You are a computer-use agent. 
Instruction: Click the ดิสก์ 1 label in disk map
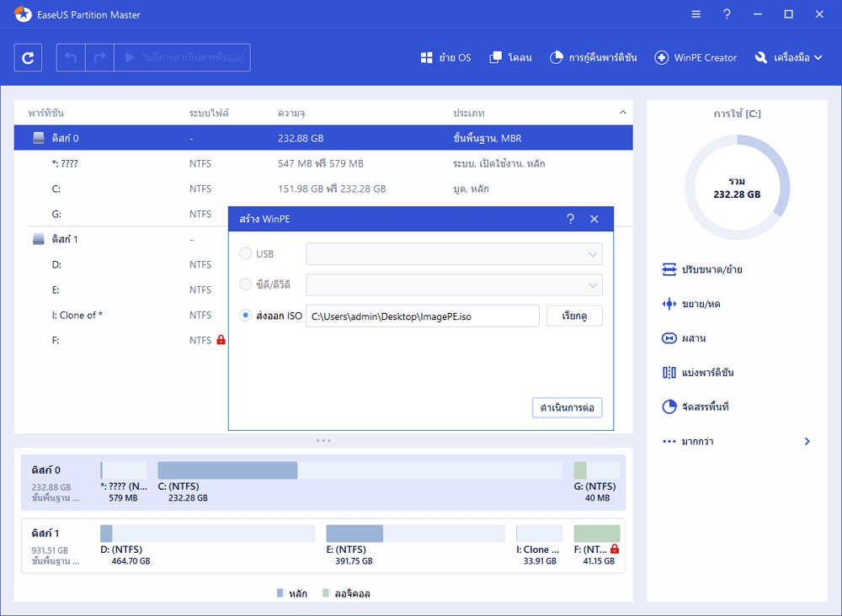tap(45, 534)
